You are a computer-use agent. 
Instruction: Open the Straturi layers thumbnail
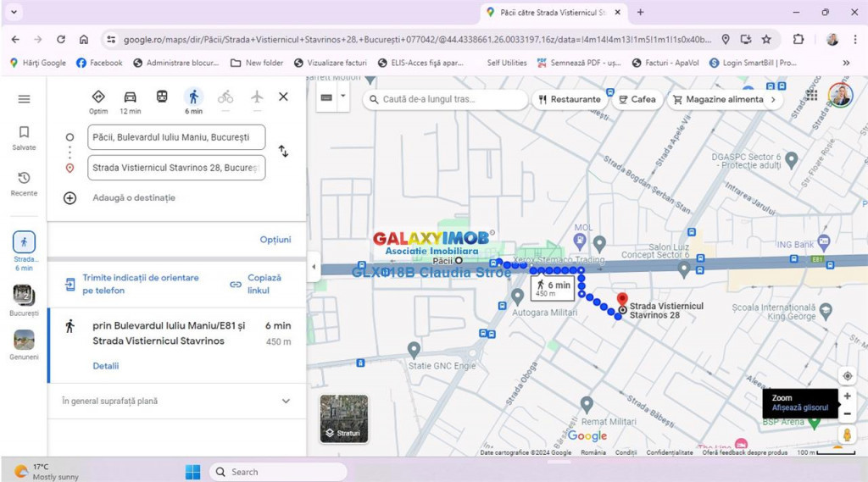click(x=343, y=418)
